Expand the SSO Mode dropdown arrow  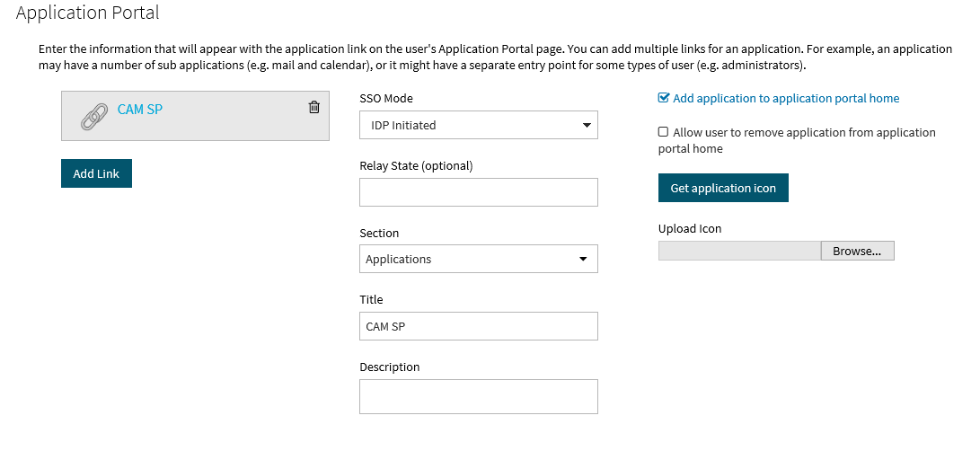tap(587, 125)
